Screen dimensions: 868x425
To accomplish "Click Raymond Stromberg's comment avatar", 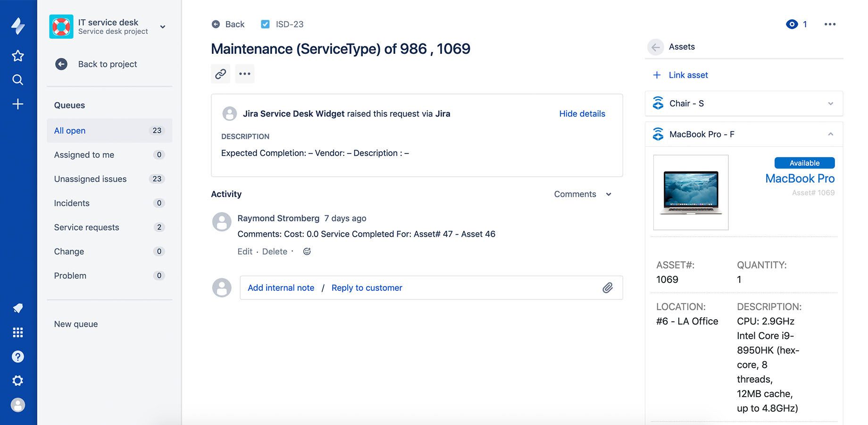I will tap(222, 221).
